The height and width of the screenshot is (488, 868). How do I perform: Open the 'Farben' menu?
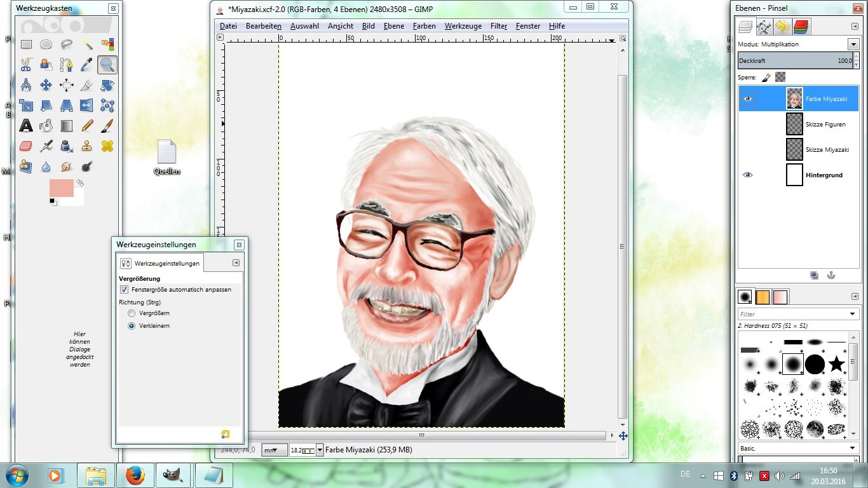coord(424,26)
